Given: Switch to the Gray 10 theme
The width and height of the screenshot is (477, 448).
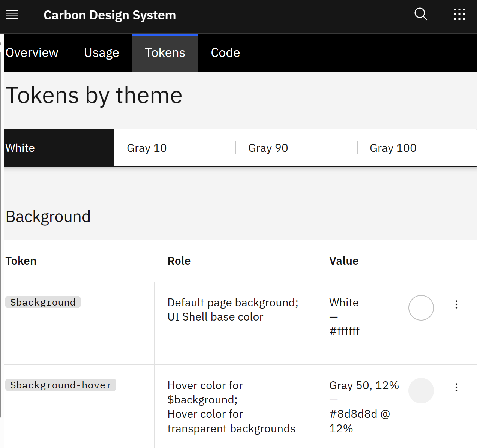Looking at the screenshot, I should (x=147, y=148).
